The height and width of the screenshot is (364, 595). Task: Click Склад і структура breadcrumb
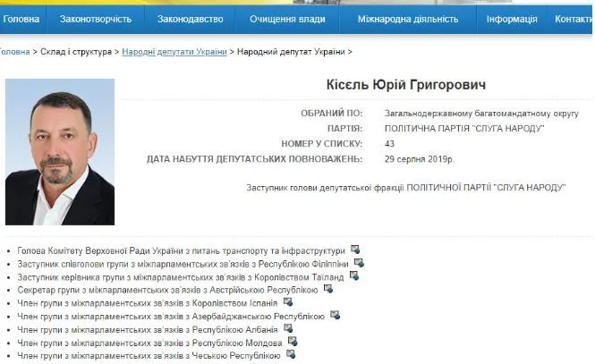(x=76, y=52)
